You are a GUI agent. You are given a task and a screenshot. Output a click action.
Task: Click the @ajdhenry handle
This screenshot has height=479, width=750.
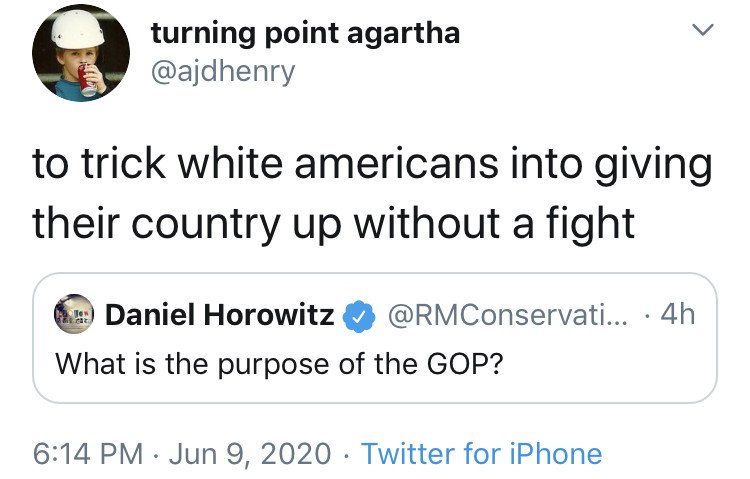coord(222,72)
